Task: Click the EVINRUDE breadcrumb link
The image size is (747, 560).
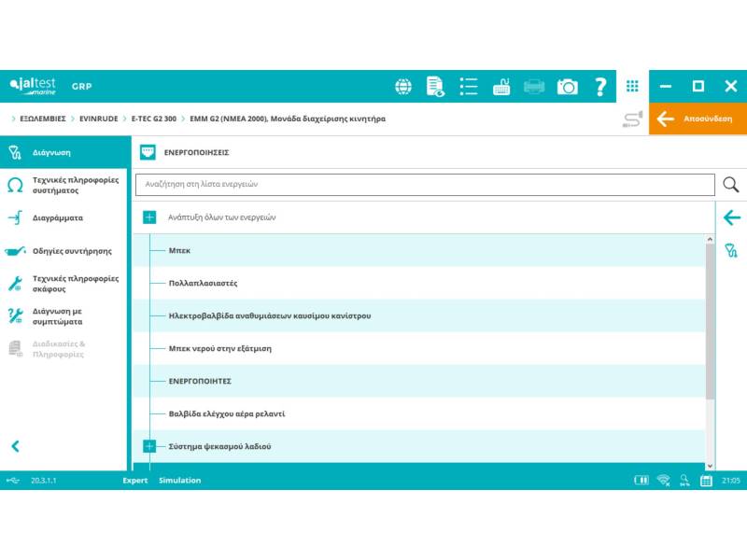Action: (x=99, y=119)
